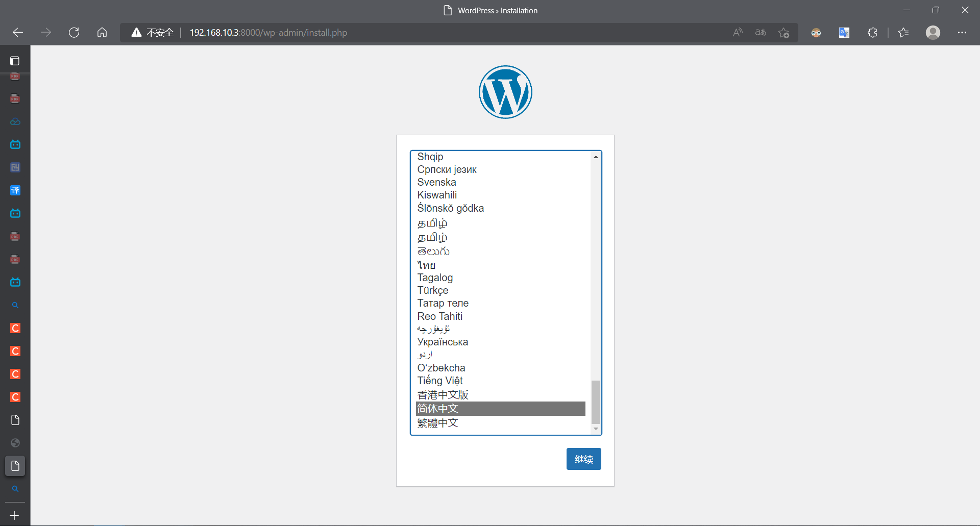Switch to the cloud icon tab
This screenshot has width=980, height=526.
point(15,121)
